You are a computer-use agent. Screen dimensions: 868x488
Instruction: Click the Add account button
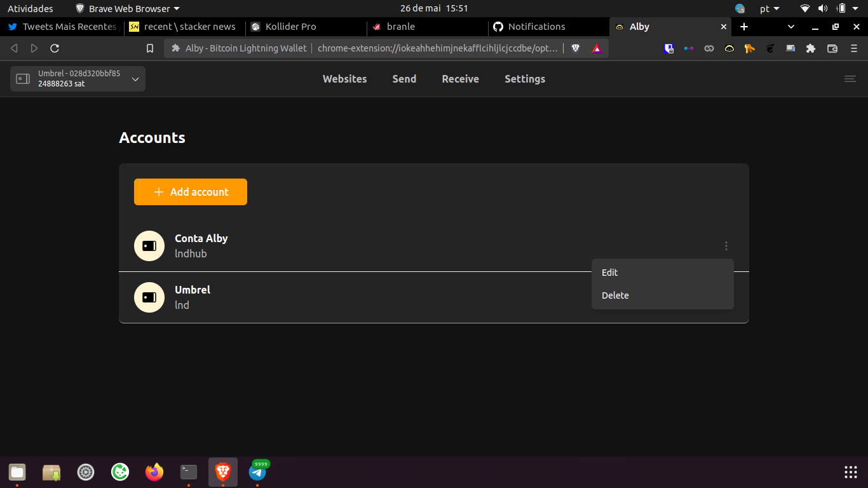tap(190, 191)
